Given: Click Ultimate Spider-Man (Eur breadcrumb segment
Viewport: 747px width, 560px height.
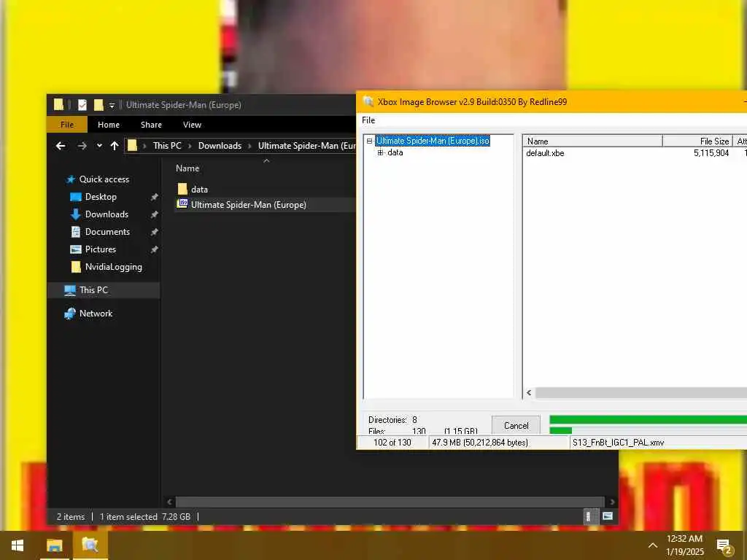Looking at the screenshot, I should 306,146.
